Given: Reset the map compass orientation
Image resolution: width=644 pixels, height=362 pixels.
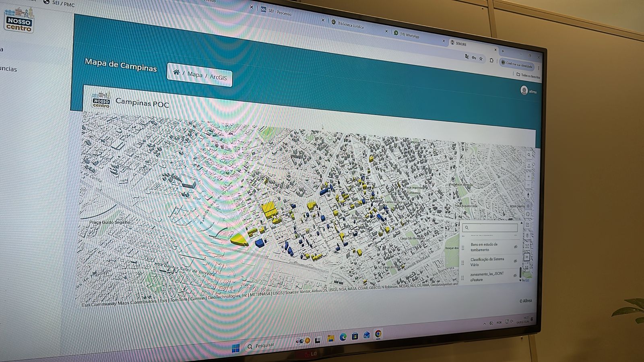Looking at the screenshot, I should (528, 195).
